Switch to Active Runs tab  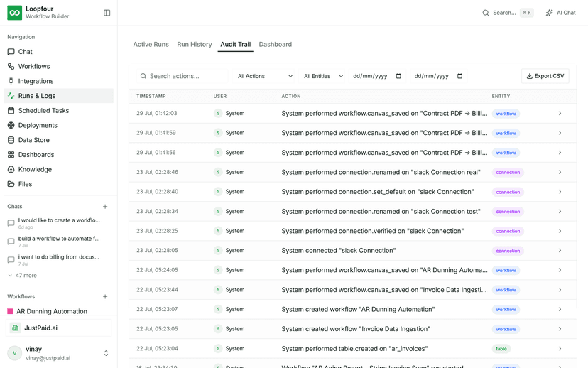[x=151, y=44]
